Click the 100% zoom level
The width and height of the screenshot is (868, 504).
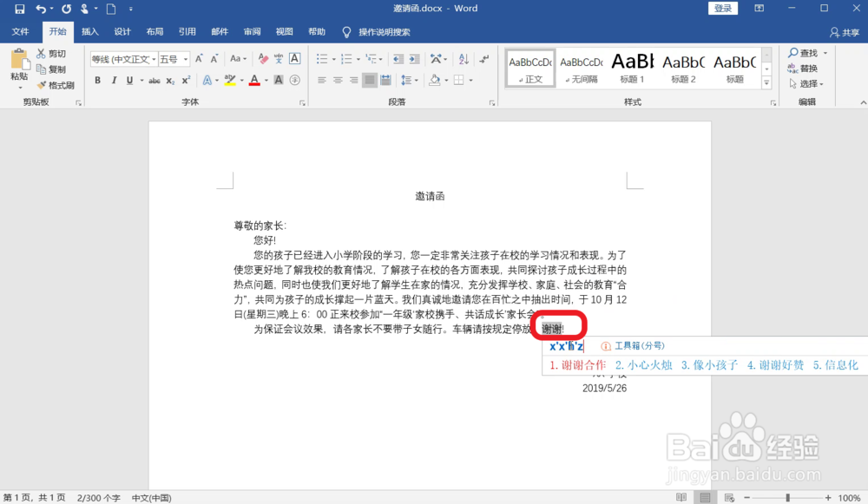pos(849,498)
